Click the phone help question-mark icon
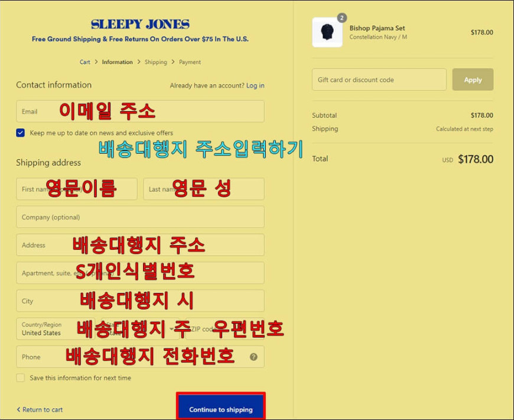This screenshot has width=514, height=420. tap(253, 357)
